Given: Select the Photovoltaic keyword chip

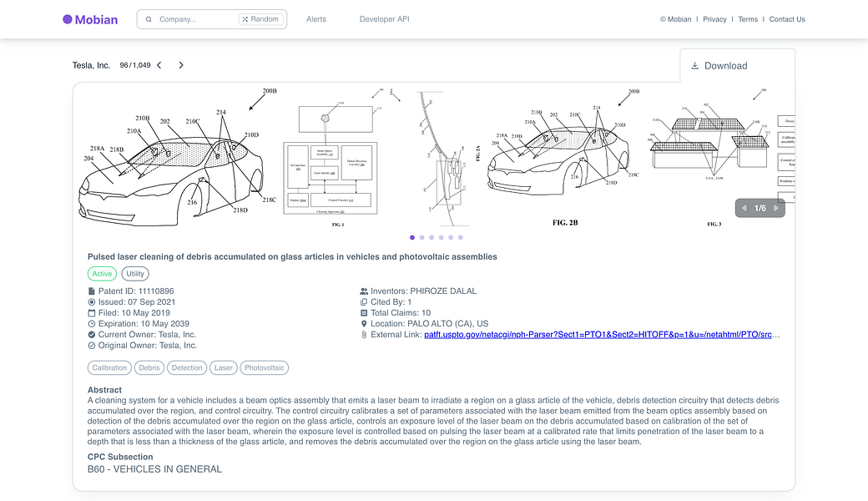Looking at the screenshot, I should point(265,367).
